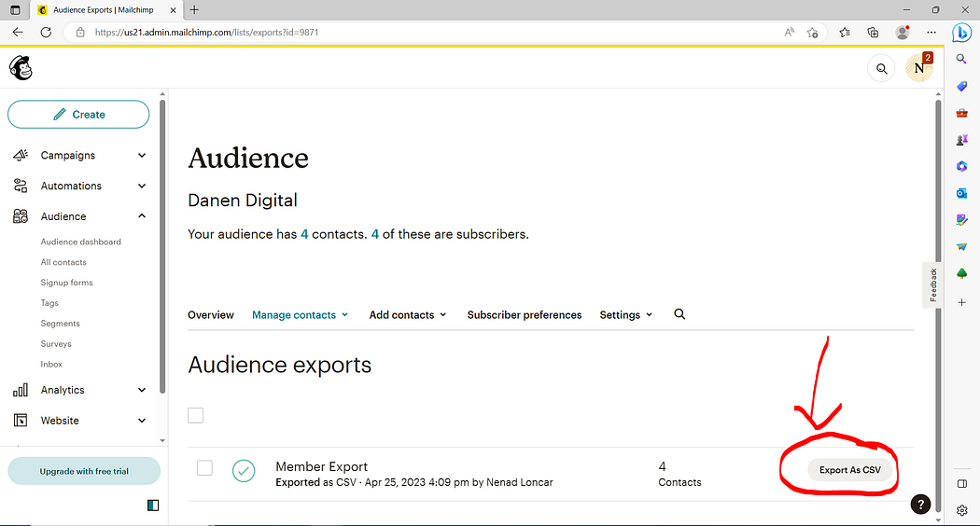Image resolution: width=980 pixels, height=526 pixels.
Task: Open the Subscriber preferences tab
Action: click(525, 315)
